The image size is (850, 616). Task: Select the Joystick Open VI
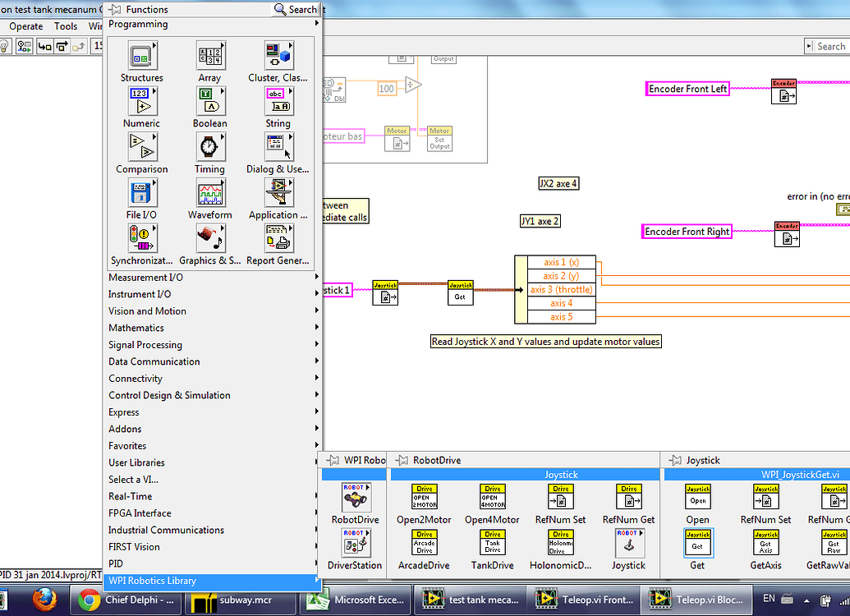coord(698,496)
